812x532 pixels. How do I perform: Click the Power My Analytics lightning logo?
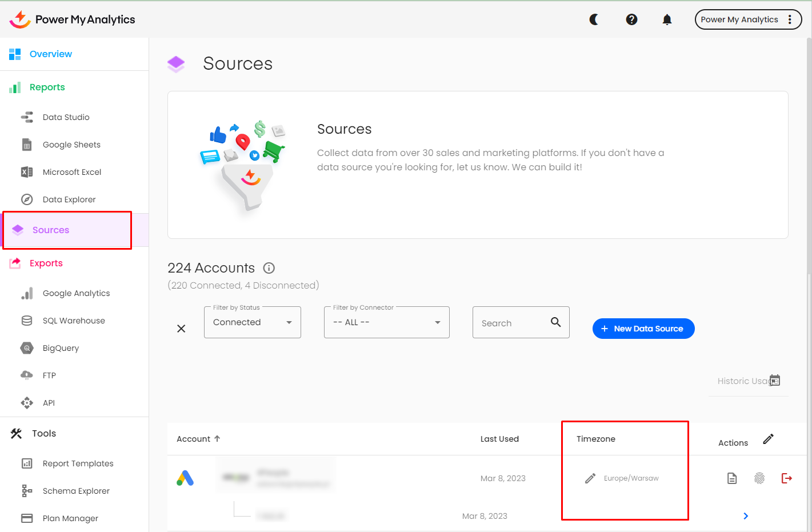[x=19, y=18]
